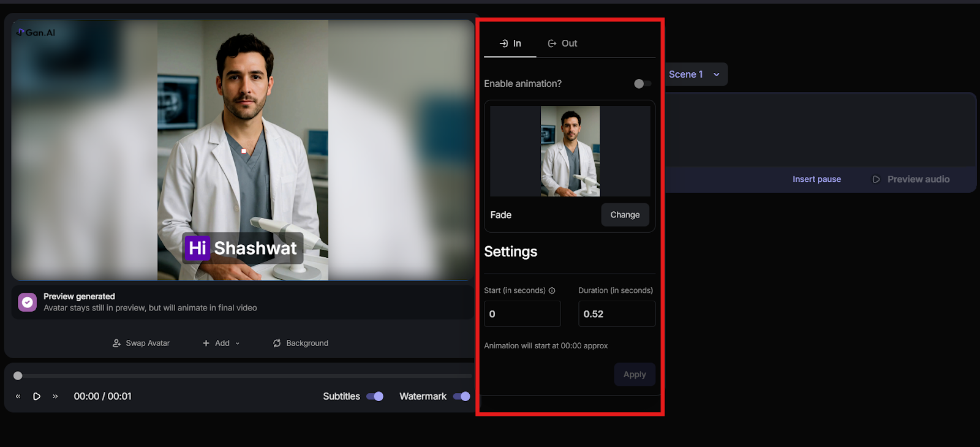This screenshot has height=447, width=980.
Task: Click the Swap Avatar person icon
Action: pos(116,344)
